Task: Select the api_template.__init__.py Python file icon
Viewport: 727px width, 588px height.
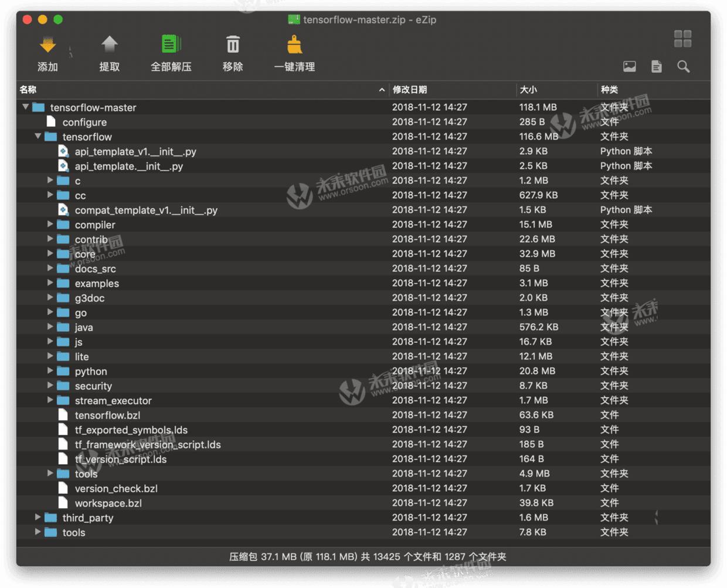Action: (x=63, y=166)
